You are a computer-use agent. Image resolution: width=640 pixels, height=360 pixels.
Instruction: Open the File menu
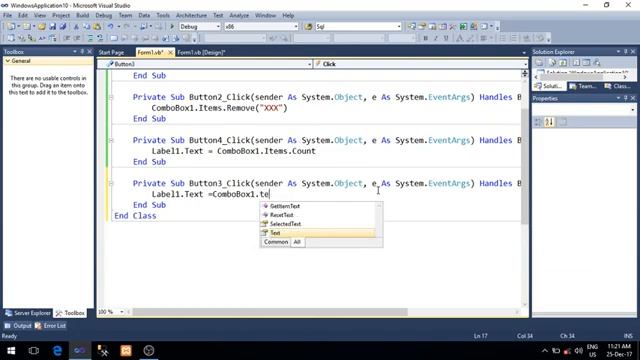pyautogui.click(x=7, y=16)
